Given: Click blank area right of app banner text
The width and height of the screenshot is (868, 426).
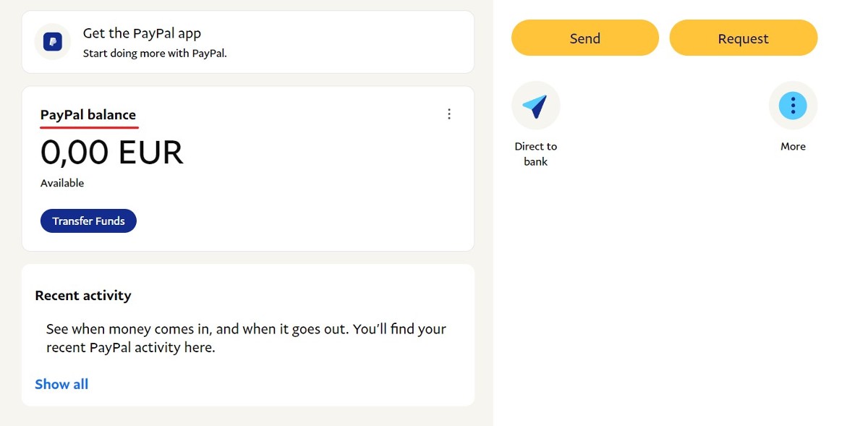Looking at the screenshot, I should pyautogui.click(x=347, y=42).
